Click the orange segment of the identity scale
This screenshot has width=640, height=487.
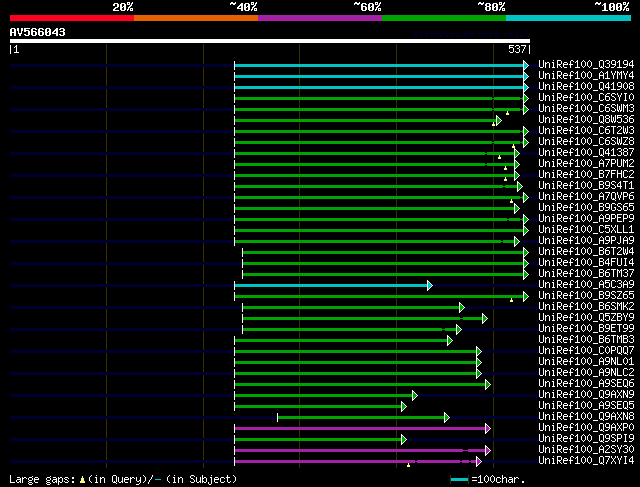click(x=196, y=18)
